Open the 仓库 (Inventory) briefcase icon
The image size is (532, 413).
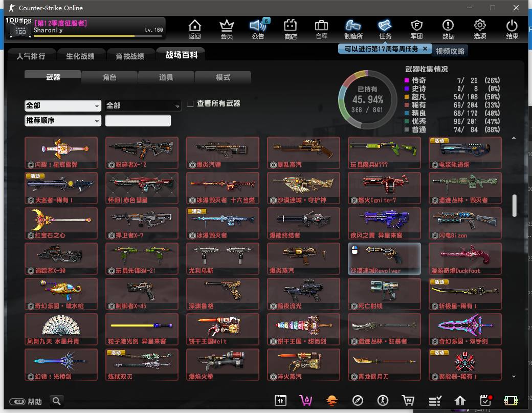click(x=321, y=29)
